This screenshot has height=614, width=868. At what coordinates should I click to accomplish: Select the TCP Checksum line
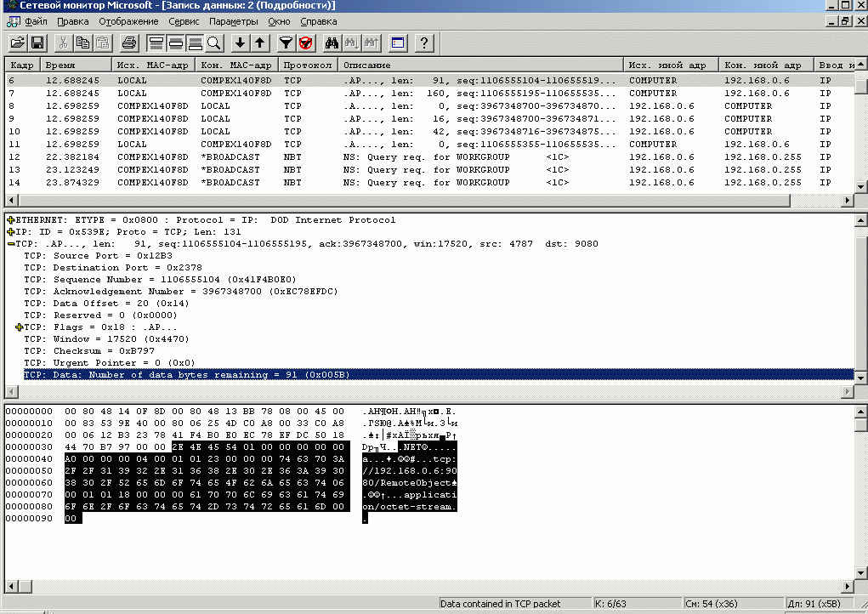[89, 351]
